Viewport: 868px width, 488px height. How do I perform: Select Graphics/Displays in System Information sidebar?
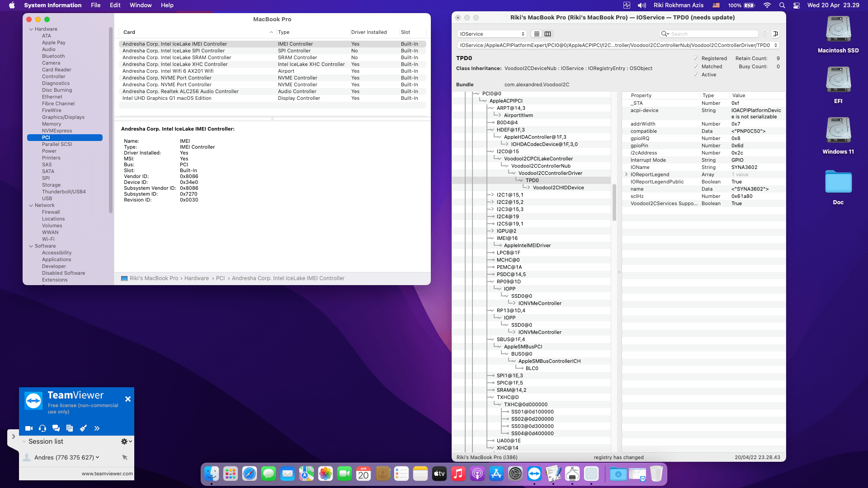63,117
